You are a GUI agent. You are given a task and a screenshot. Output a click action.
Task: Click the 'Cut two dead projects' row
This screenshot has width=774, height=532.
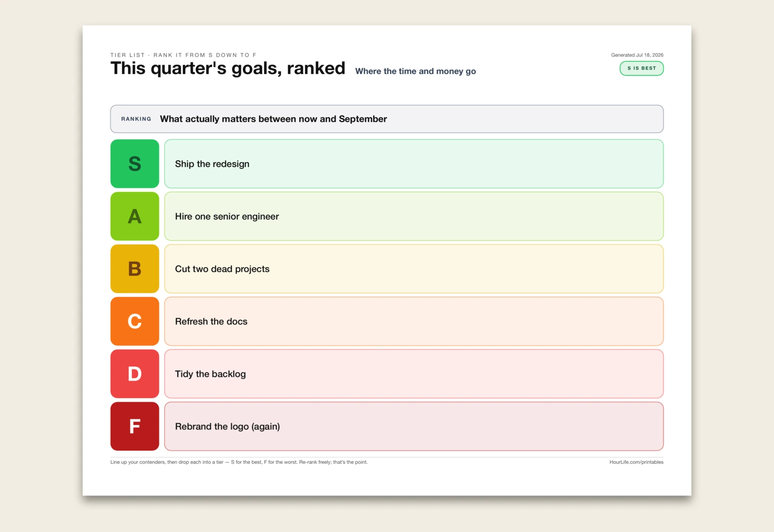(414, 268)
